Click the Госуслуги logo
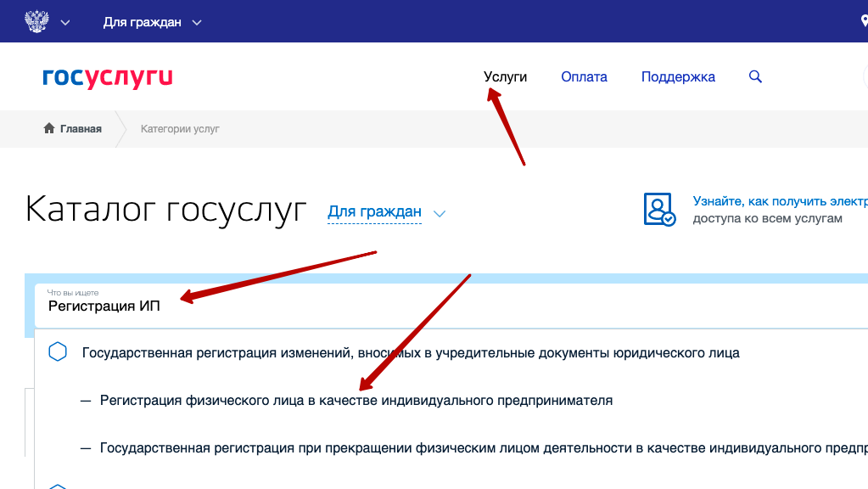868x489 pixels. [108, 77]
